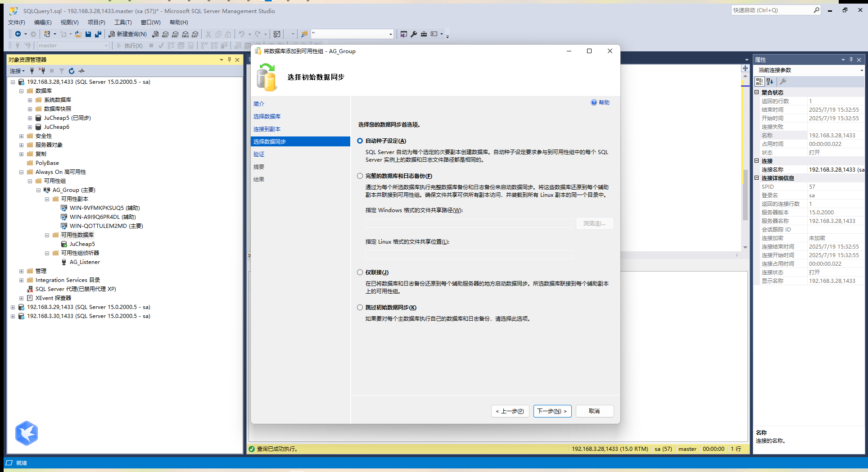Collapse the Always On 高可用性 node
This screenshot has height=472, width=868.
pyautogui.click(x=21, y=172)
